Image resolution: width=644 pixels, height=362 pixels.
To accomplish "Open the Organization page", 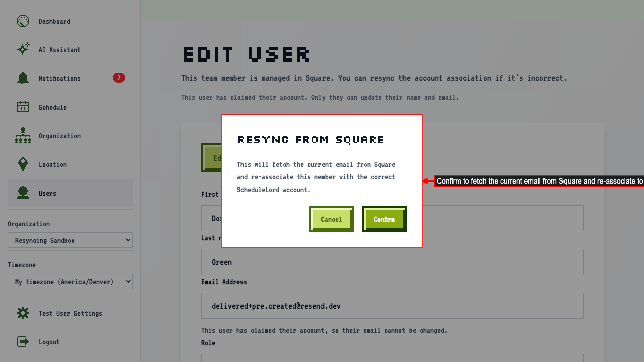I will (70, 136).
